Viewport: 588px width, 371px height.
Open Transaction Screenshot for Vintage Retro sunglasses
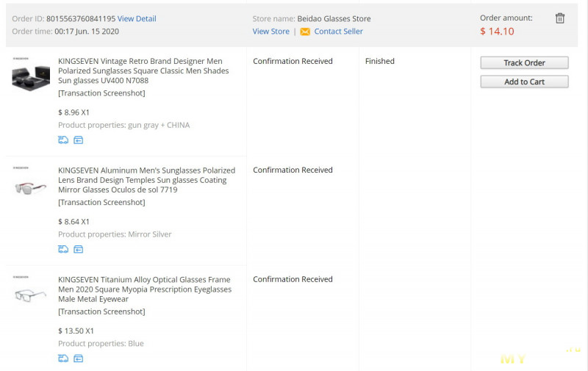[101, 93]
